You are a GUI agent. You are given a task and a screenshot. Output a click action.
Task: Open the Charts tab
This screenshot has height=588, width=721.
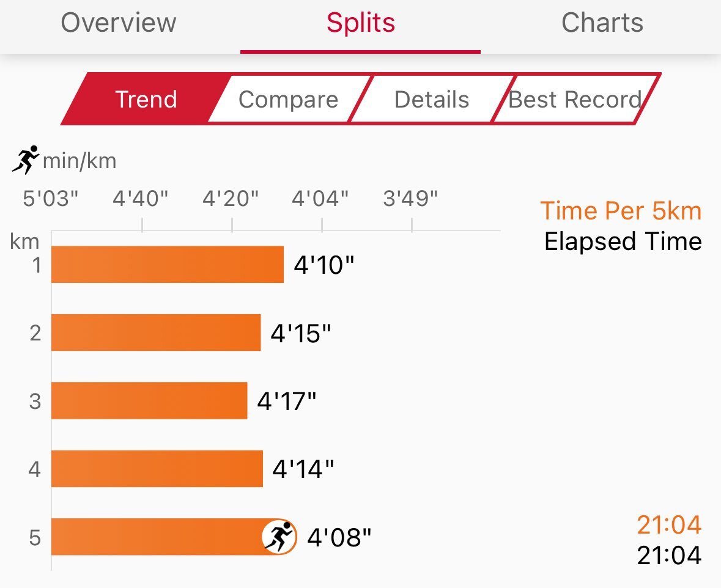[x=602, y=22]
